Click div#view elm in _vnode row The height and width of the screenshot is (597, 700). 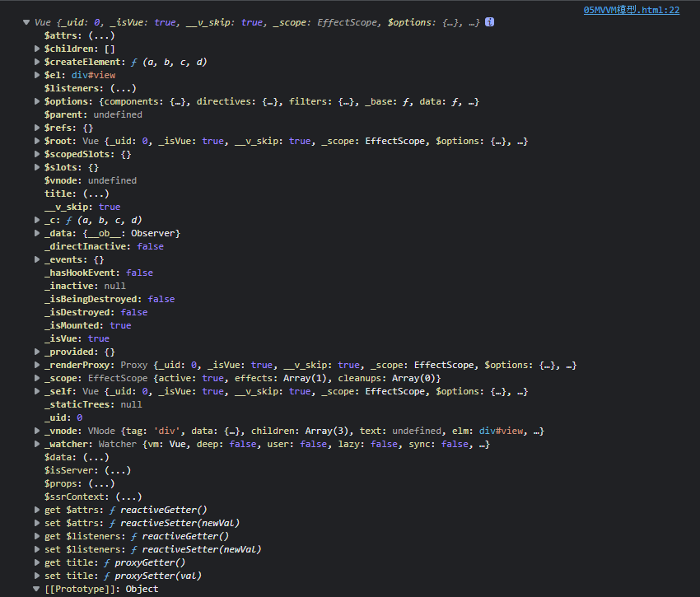501,431
